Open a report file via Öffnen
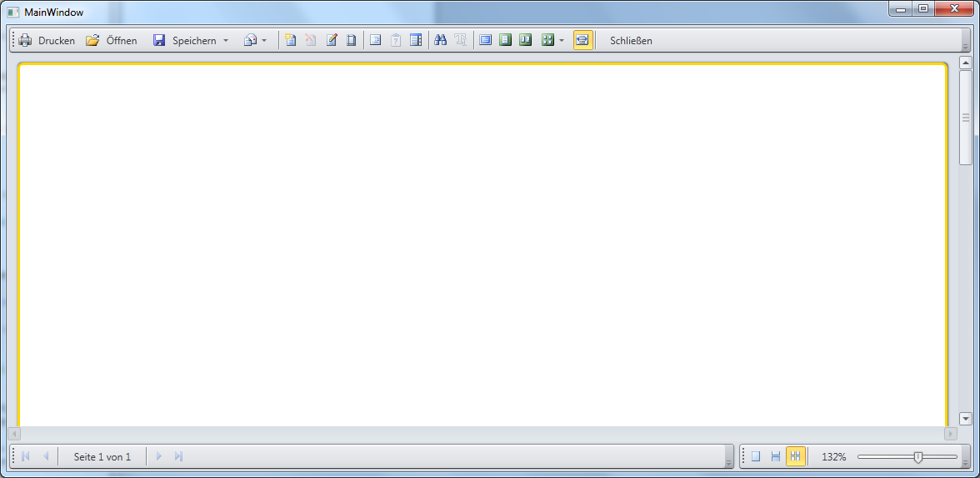This screenshot has width=980, height=478. 112,41
